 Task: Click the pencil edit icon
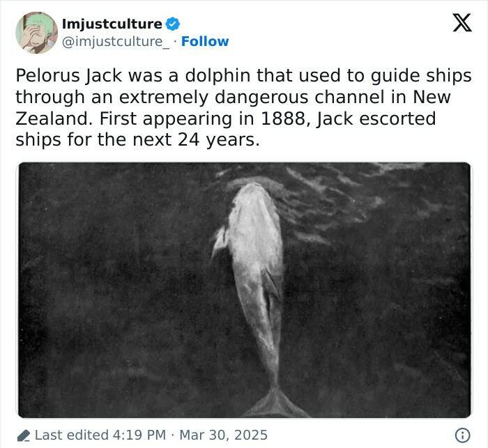(x=23, y=435)
